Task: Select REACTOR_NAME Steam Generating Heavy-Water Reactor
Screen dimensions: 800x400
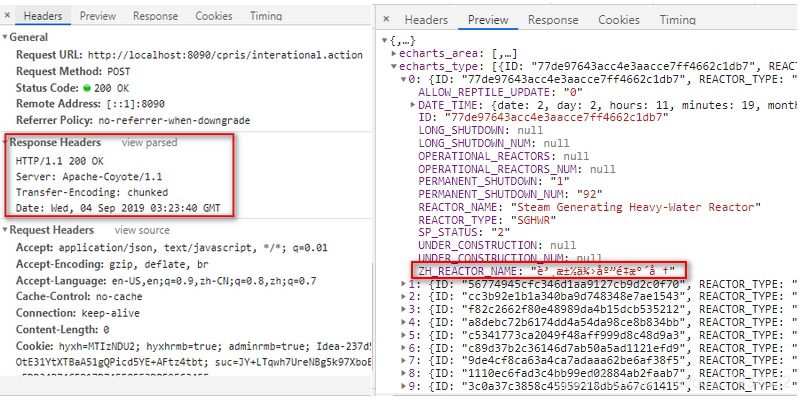Action: click(590, 207)
